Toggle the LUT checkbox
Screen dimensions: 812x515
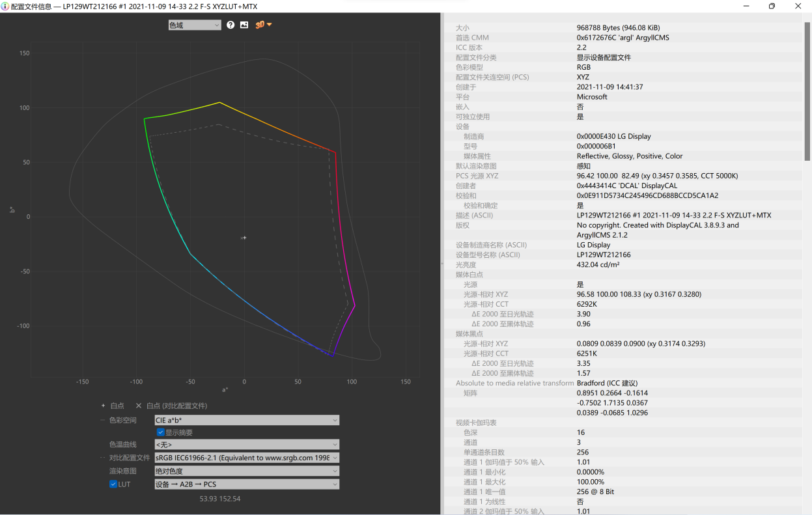pyautogui.click(x=113, y=484)
